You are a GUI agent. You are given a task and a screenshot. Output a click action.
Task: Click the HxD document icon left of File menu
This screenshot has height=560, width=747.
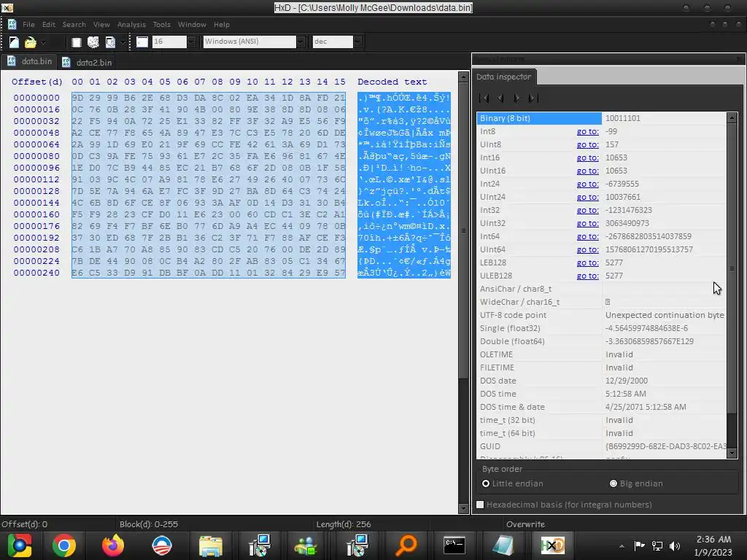click(12, 24)
